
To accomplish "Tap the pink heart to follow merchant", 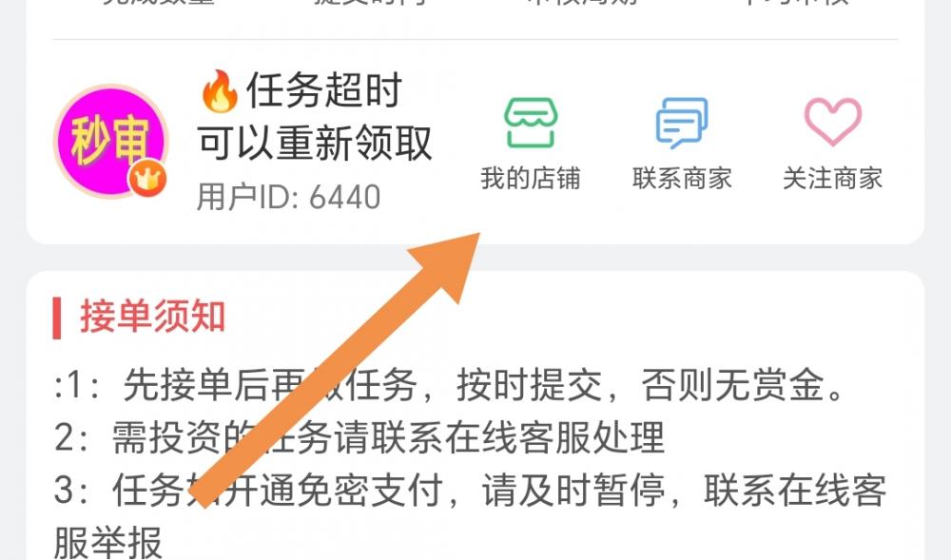I will click(833, 122).
